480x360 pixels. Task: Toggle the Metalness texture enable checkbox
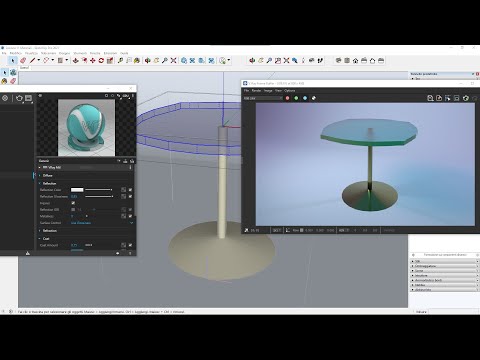coord(130,216)
